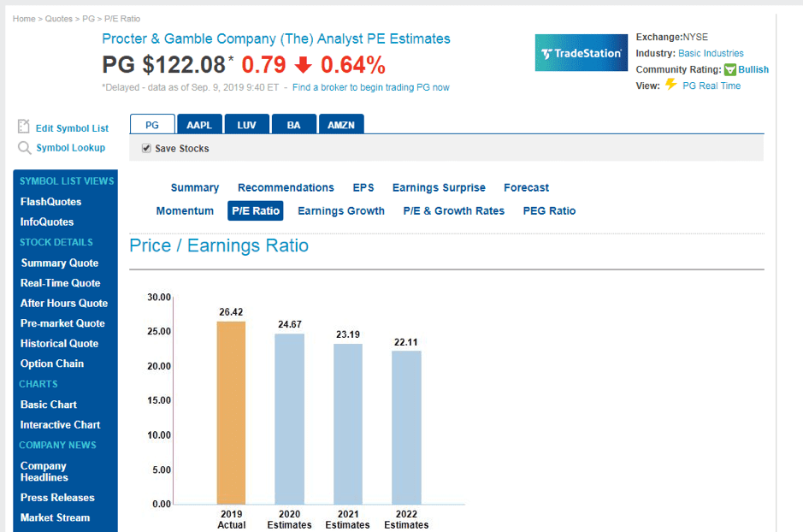Open After Hours Quote in the sidebar
This screenshot has height=532, width=803.
[x=64, y=303]
